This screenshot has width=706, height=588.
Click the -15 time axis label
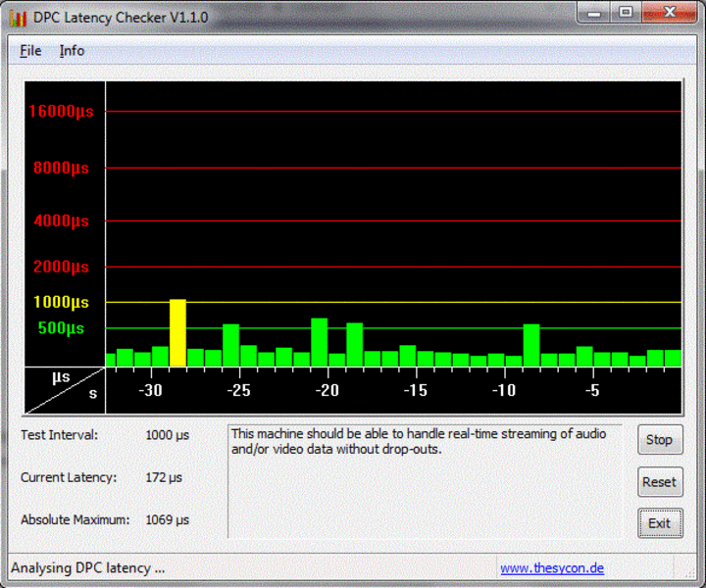[x=416, y=390]
